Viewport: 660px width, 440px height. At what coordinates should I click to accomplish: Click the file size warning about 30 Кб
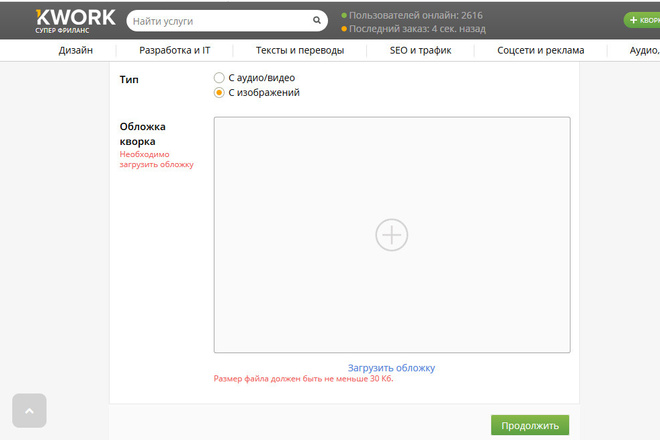[x=303, y=379]
